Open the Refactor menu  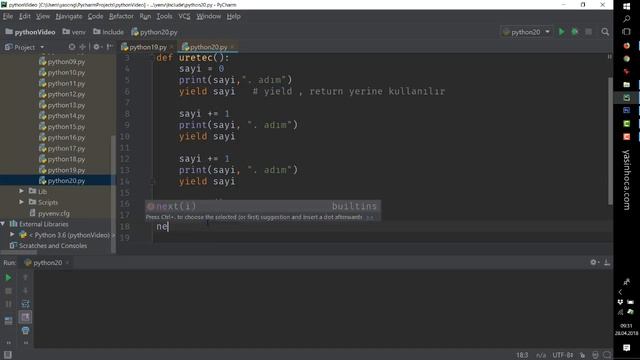121,16
